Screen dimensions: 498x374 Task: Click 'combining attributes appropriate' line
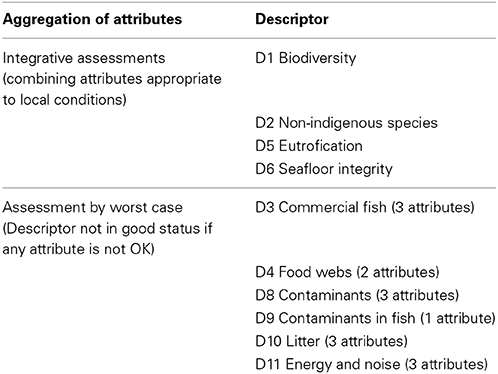tap(112, 79)
